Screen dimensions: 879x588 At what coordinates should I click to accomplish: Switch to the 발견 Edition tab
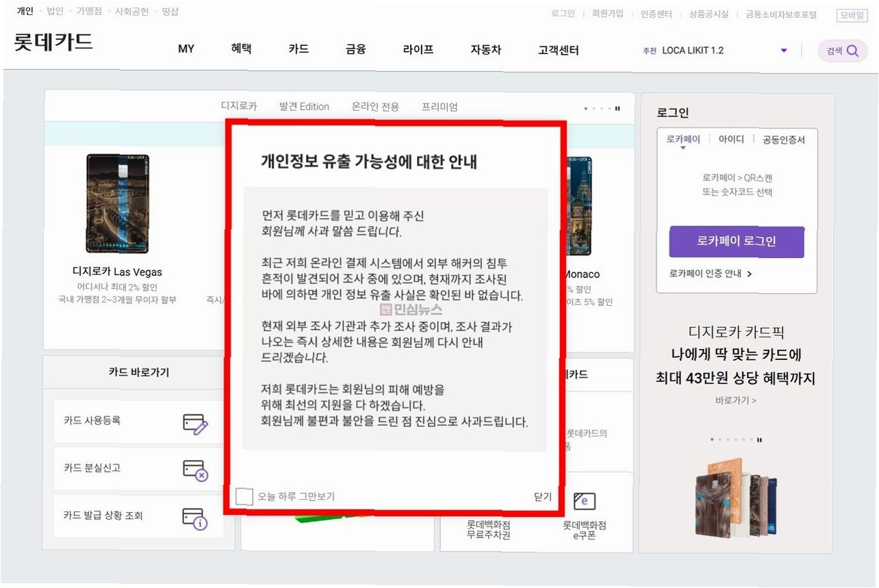click(x=304, y=107)
